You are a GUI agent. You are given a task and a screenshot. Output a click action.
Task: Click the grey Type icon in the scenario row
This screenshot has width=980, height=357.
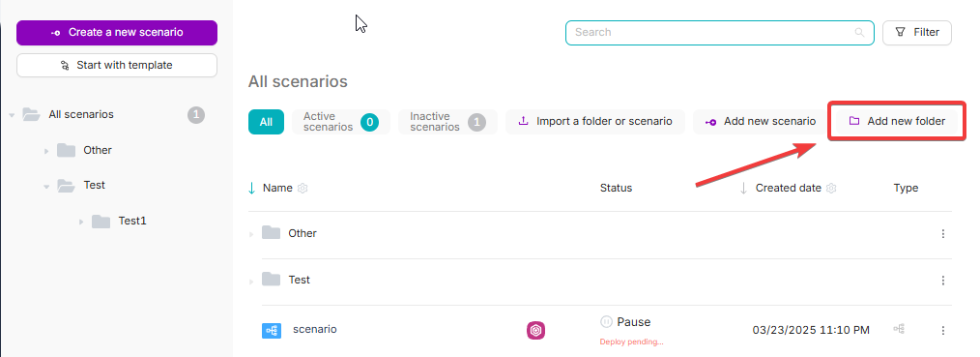[899, 329]
